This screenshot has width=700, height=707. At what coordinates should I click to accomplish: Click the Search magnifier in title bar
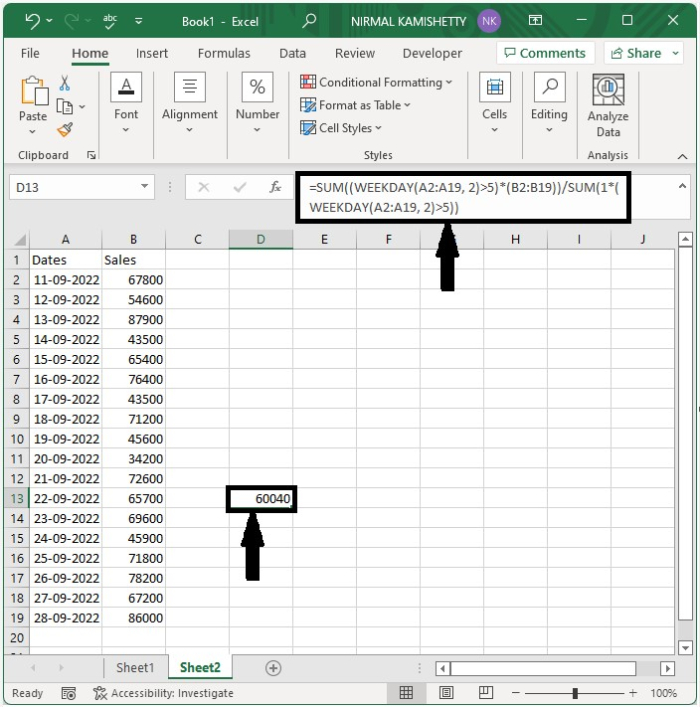click(x=309, y=21)
